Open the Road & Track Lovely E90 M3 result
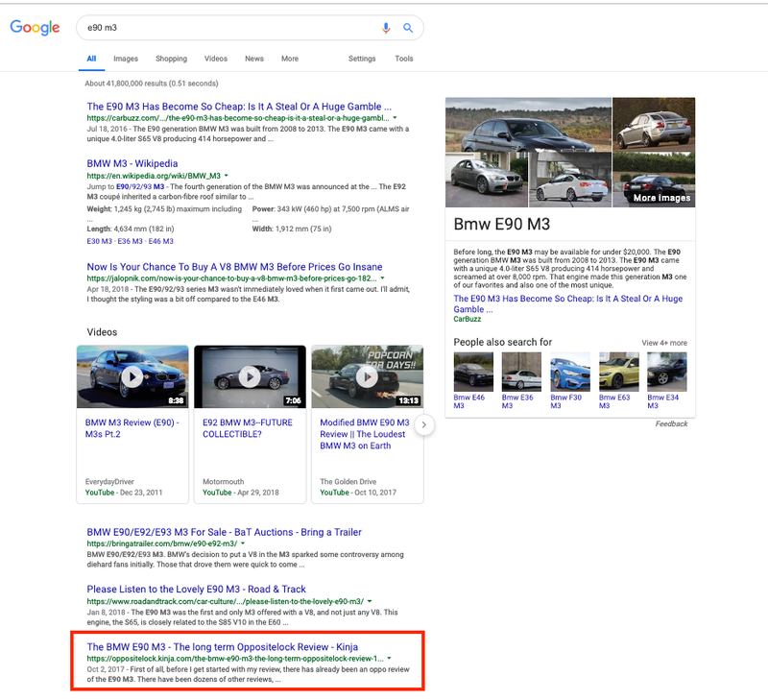This screenshot has height=700, width=768. click(197, 590)
